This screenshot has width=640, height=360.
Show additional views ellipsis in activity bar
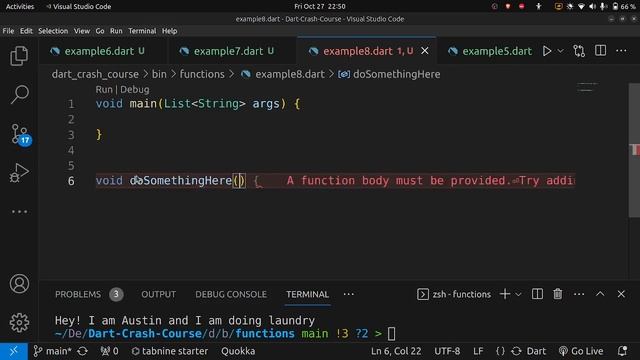[x=19, y=211]
